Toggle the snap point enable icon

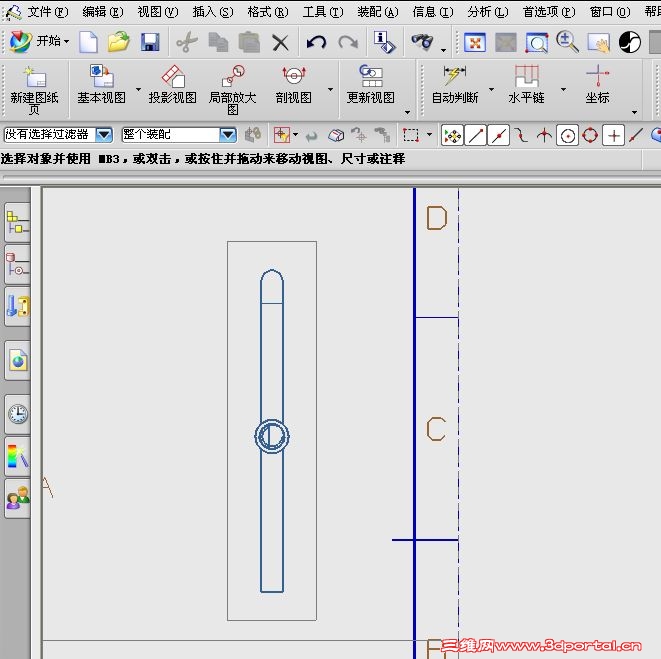(452, 136)
